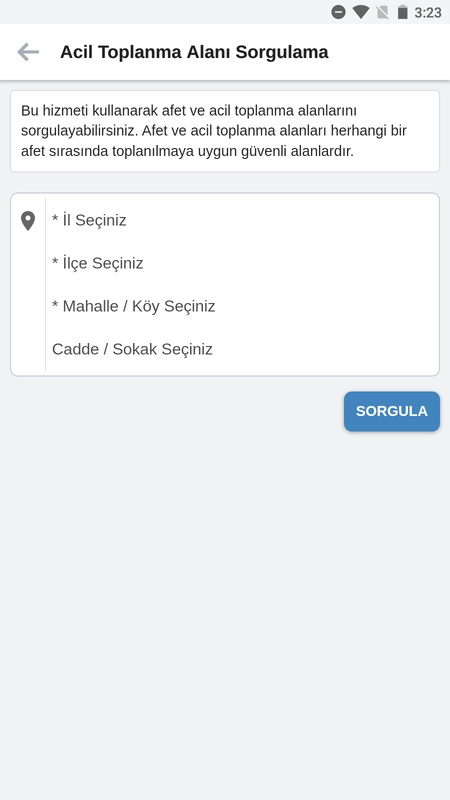Submit the query with SORGULA button

tap(392, 411)
